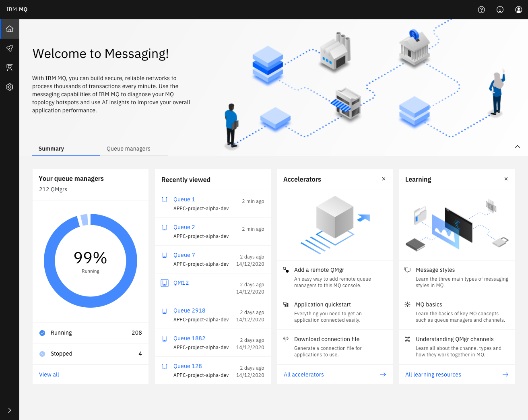Open Download connection file accelerator

tap(335, 347)
